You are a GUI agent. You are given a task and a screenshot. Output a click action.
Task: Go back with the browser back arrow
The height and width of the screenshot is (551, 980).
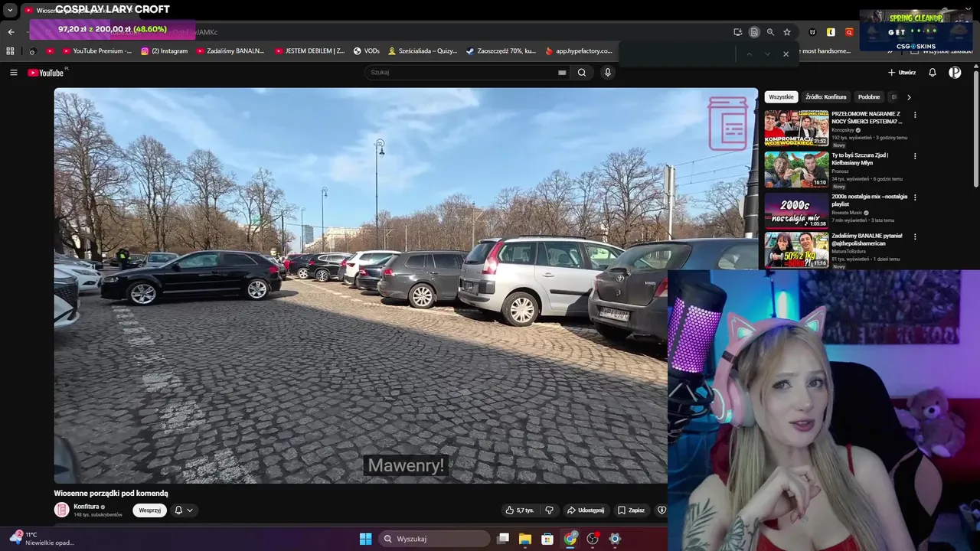[11, 32]
